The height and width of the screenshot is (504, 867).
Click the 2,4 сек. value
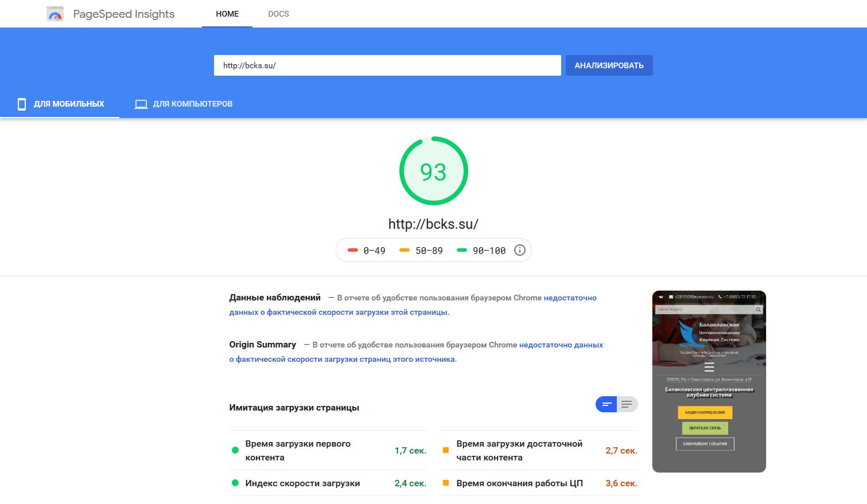pyautogui.click(x=410, y=483)
